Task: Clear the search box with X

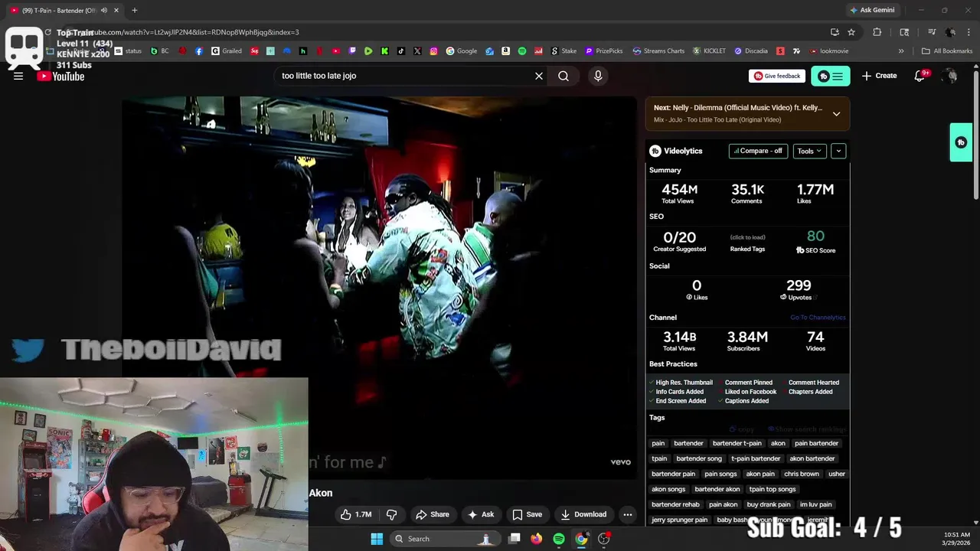Action: pyautogui.click(x=539, y=76)
